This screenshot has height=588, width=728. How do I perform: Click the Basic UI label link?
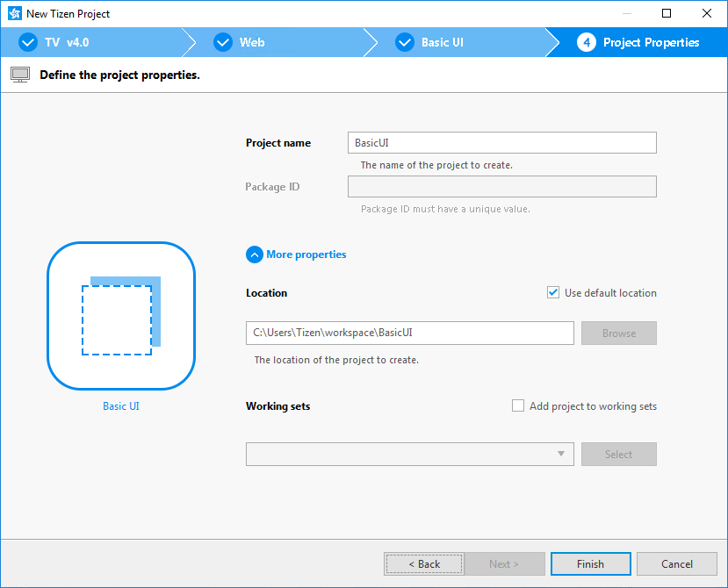pos(121,406)
